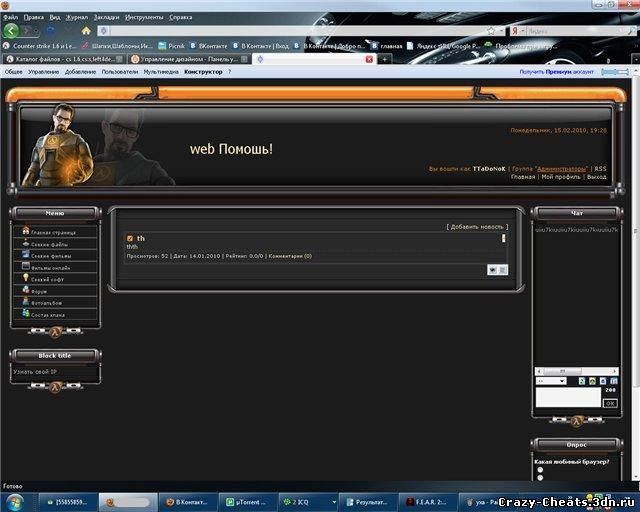The width and height of the screenshot is (640, 512).
Task: Click 'Получить Премиум аккаунт' link
Action: coord(556,72)
